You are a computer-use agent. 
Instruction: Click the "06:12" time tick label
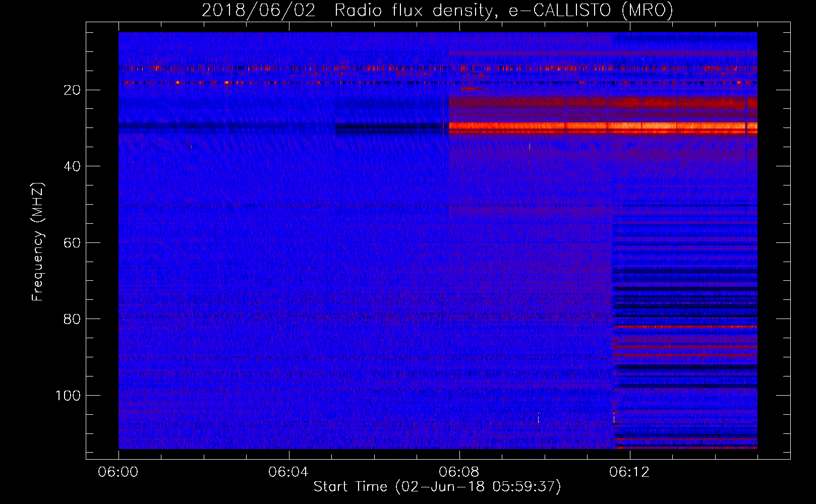629,472
